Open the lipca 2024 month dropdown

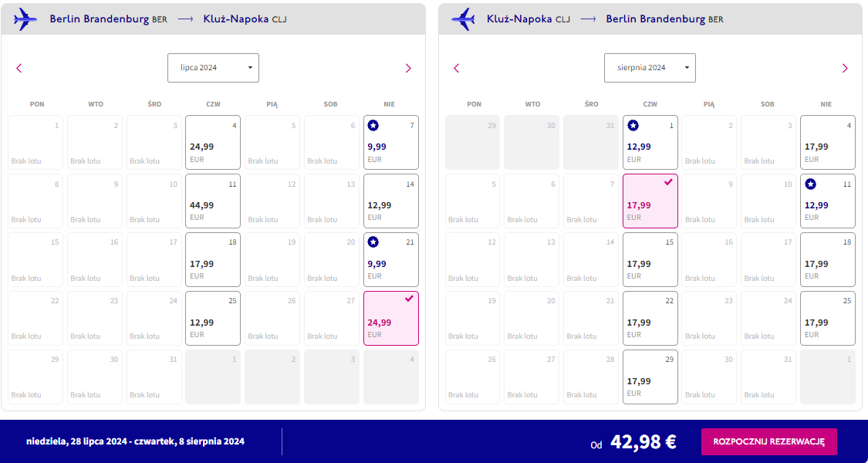coord(213,68)
